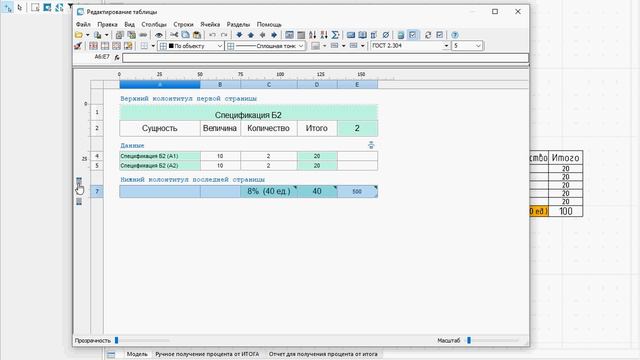
Task: Click the 'Спецификация Б2 (А2)' cell
Action: click(160, 165)
